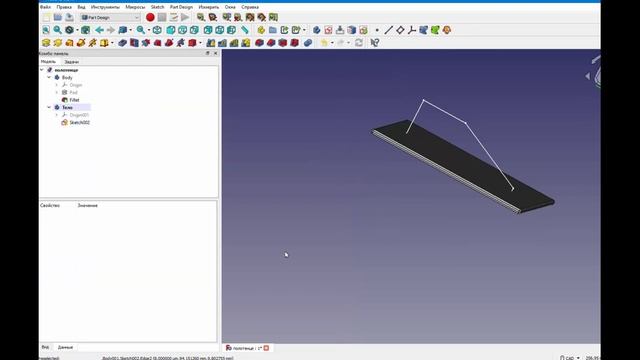
Task: Start macro recording with the red circle
Action: click(150, 18)
